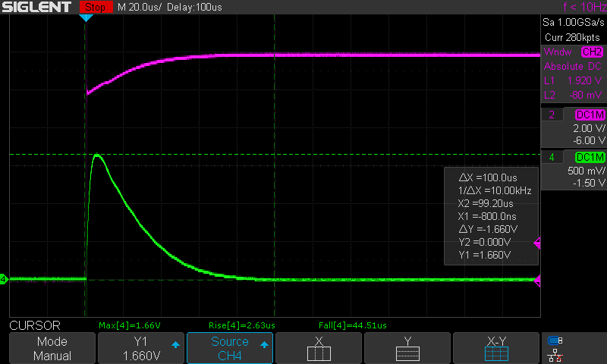Click the Y2 =0.000V cursor value
The height and width of the screenshot is (364, 607).
[485, 242]
